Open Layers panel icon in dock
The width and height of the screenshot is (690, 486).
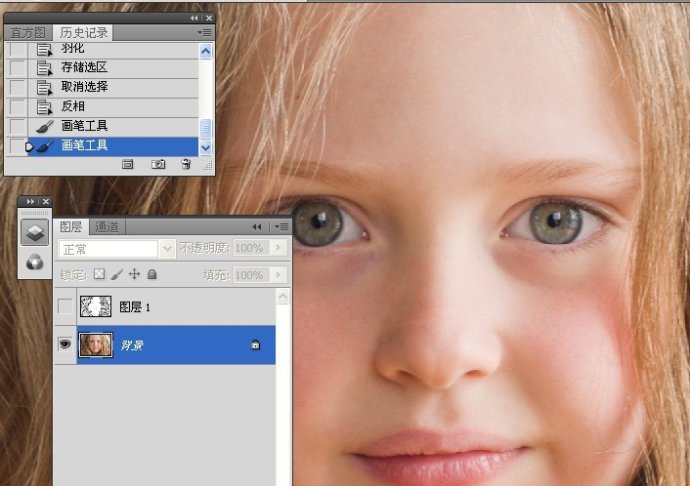point(35,232)
